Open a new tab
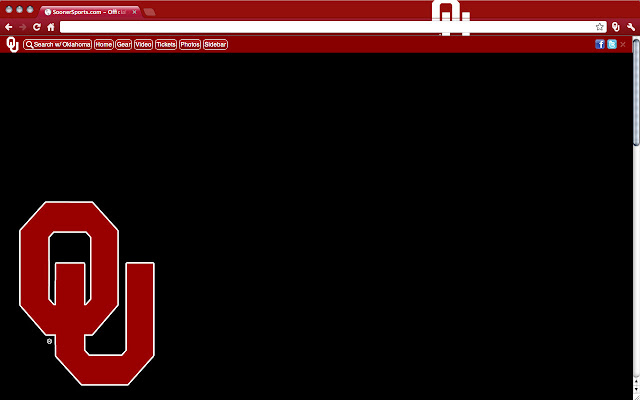640x400 pixels. click(149, 12)
